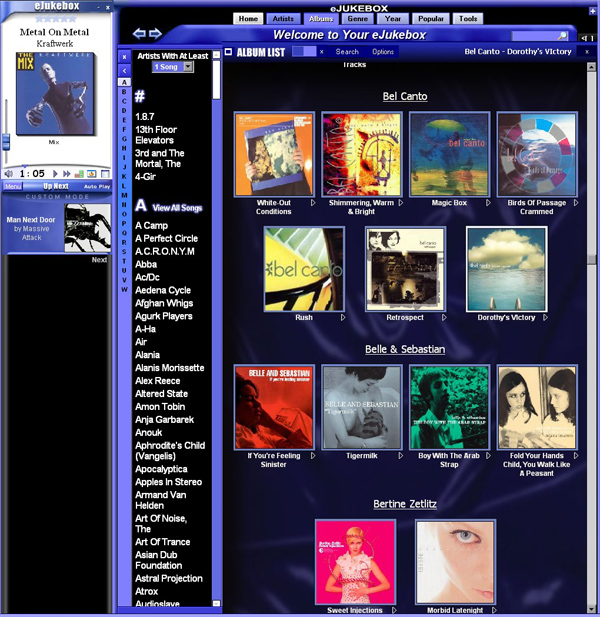The image size is (600, 617).
Task: Click play arrow beside Rush album
Action: pyautogui.click(x=343, y=318)
